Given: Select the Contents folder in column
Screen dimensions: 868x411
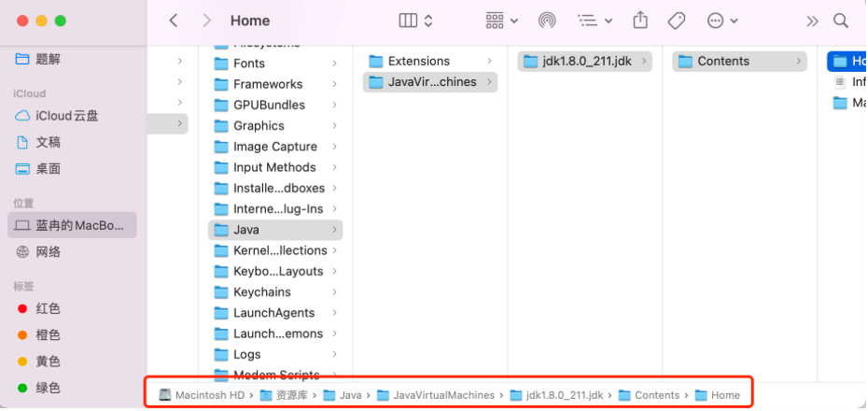Looking at the screenshot, I should pyautogui.click(x=739, y=62).
